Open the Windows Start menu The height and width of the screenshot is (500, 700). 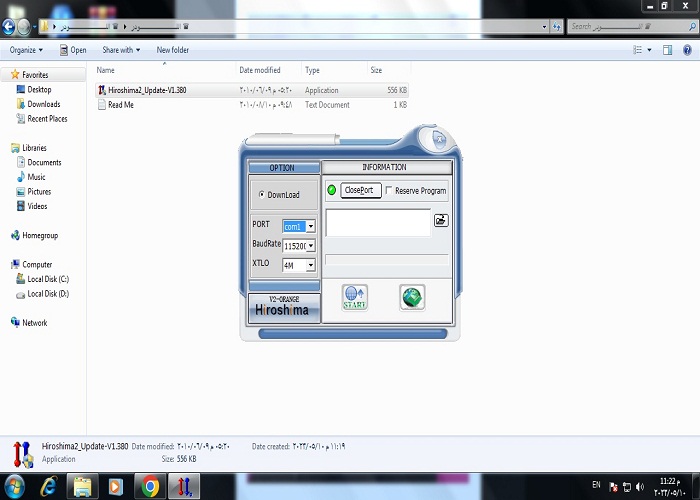15,487
